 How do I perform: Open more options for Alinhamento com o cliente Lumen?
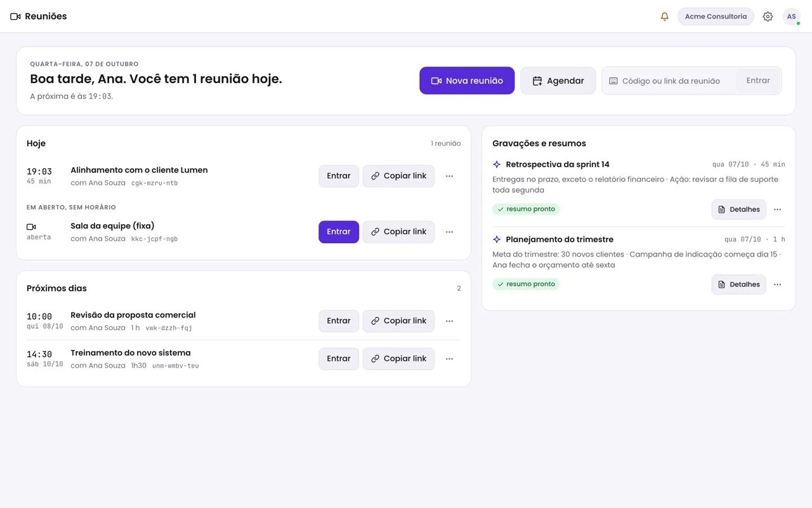[x=449, y=176]
